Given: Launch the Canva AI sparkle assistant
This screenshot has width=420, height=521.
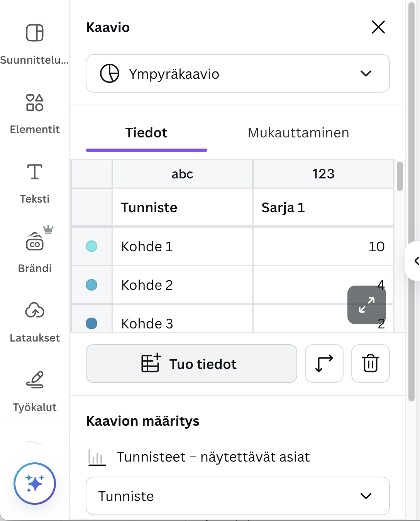Looking at the screenshot, I should click(x=35, y=483).
